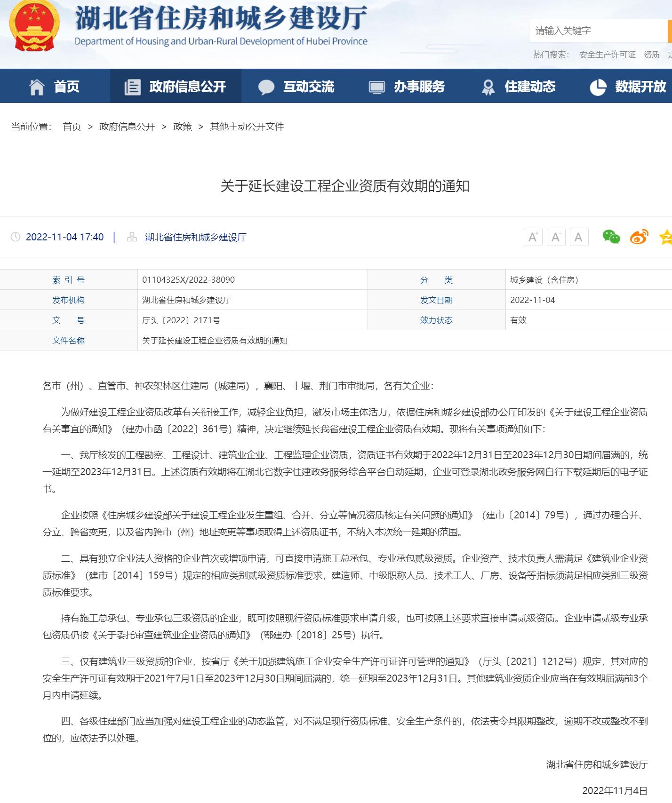Screen dimensions: 672x803
Task: Click source link 湖北省住房和城乡建设厅 beside date
Action: pyautogui.click(x=196, y=237)
